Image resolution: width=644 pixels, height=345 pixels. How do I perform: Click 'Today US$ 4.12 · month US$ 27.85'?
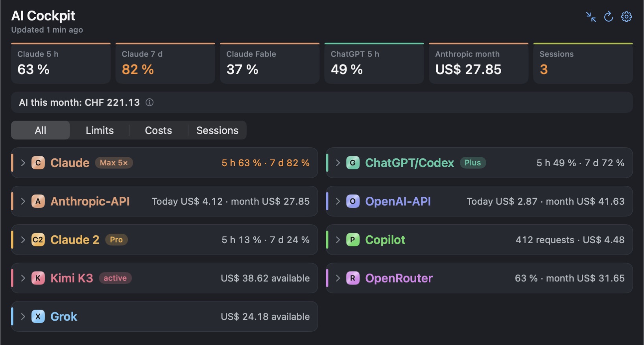click(x=231, y=201)
